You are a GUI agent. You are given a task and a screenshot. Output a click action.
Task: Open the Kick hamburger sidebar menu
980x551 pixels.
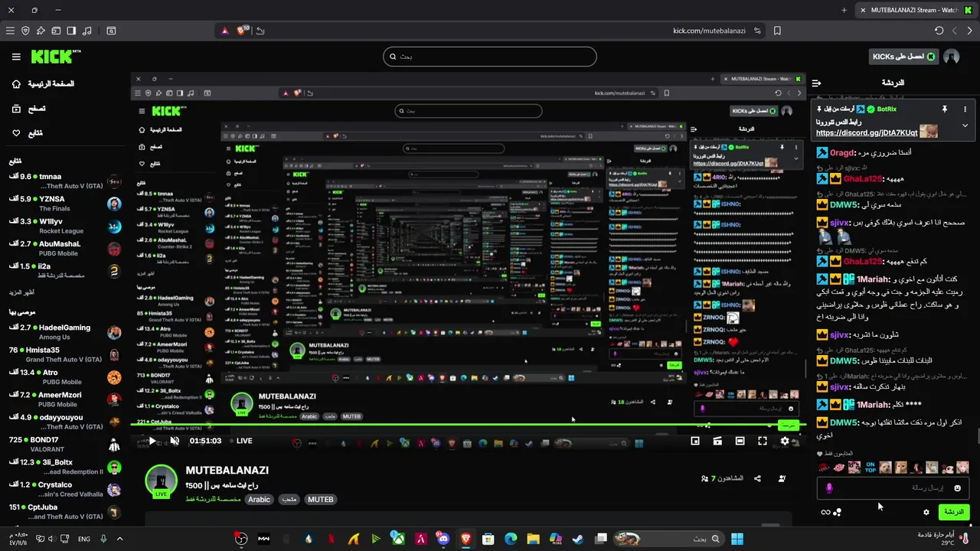16,57
